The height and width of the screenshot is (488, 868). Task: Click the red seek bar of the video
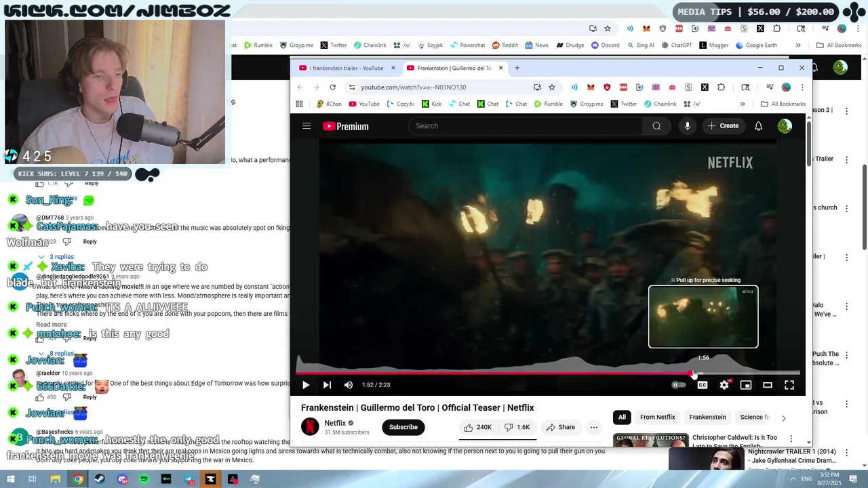pos(548,373)
